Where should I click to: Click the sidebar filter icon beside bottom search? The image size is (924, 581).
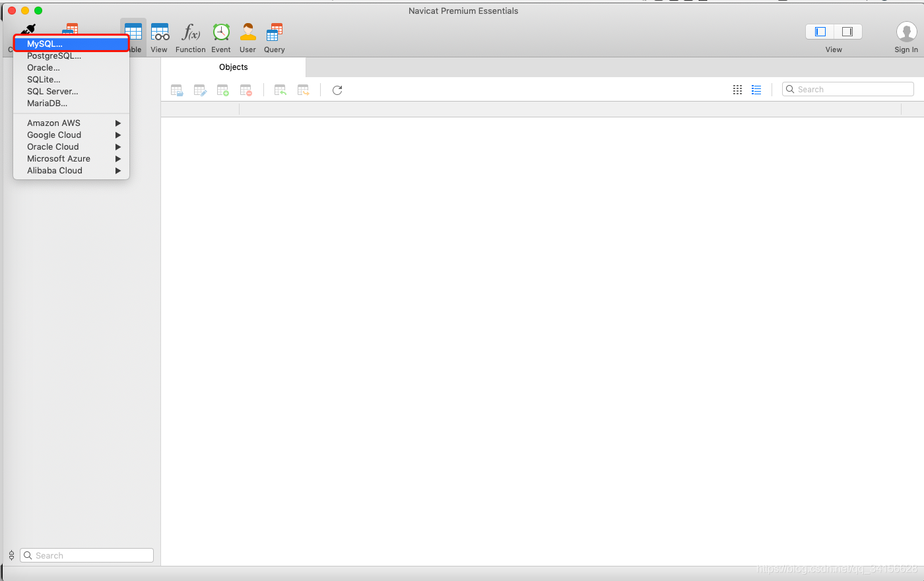(11, 555)
